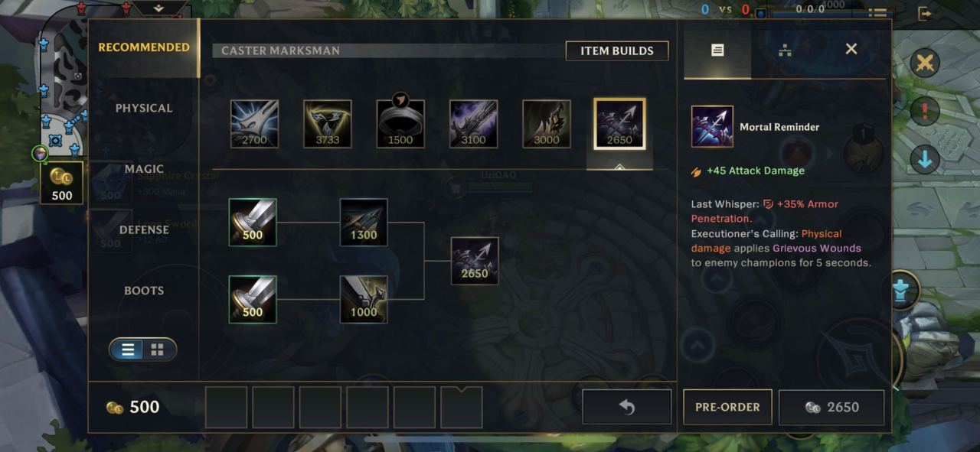This screenshot has width=980, height=452.
Task: Open the Physical items category
Action: (x=144, y=108)
